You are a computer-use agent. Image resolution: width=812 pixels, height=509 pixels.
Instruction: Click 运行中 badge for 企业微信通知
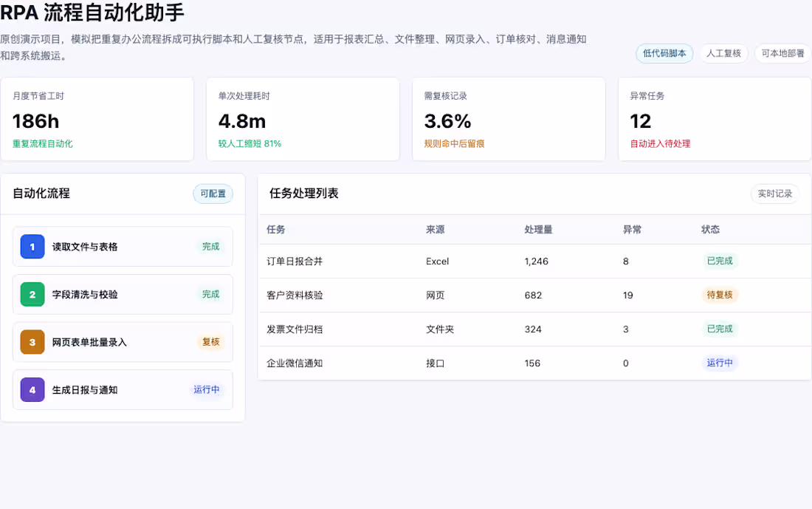[720, 363]
